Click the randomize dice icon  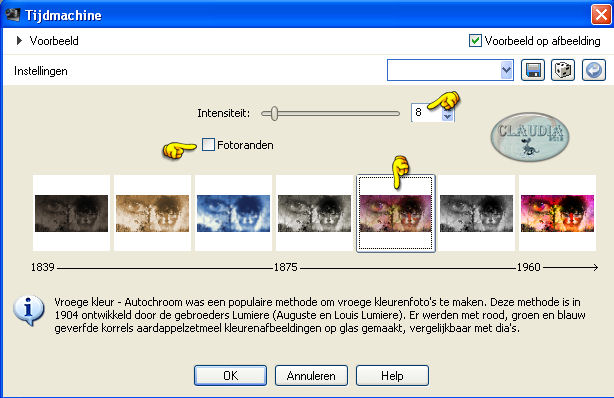[x=563, y=71]
